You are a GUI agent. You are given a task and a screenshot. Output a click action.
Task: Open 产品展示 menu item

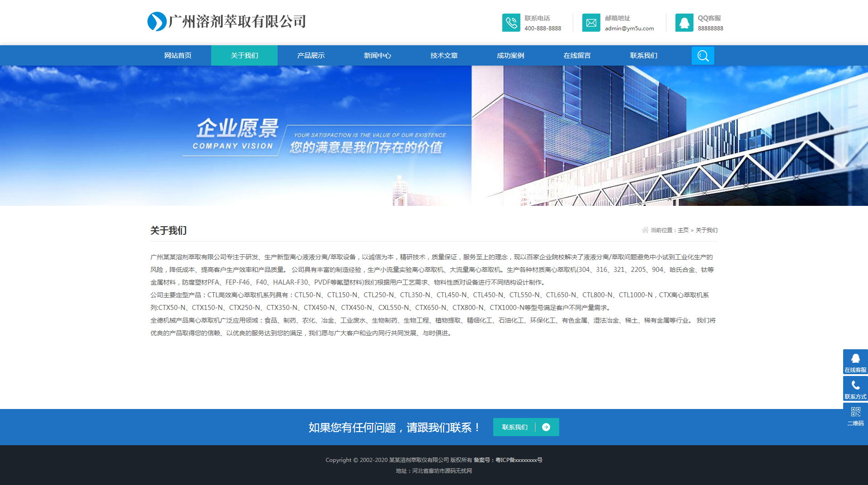coord(311,56)
